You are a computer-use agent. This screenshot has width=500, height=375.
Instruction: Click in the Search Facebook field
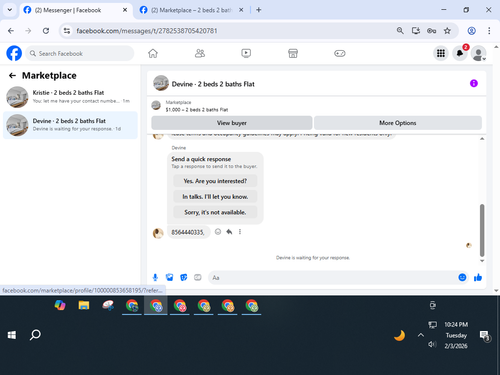(80, 53)
